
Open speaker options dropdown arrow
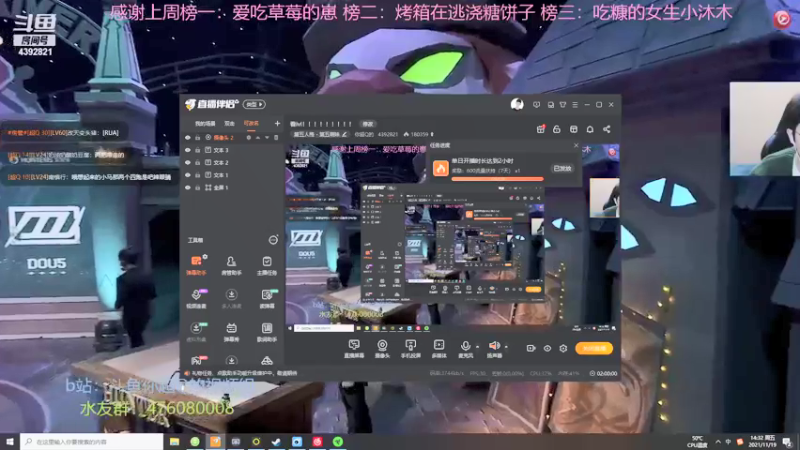[x=506, y=347]
